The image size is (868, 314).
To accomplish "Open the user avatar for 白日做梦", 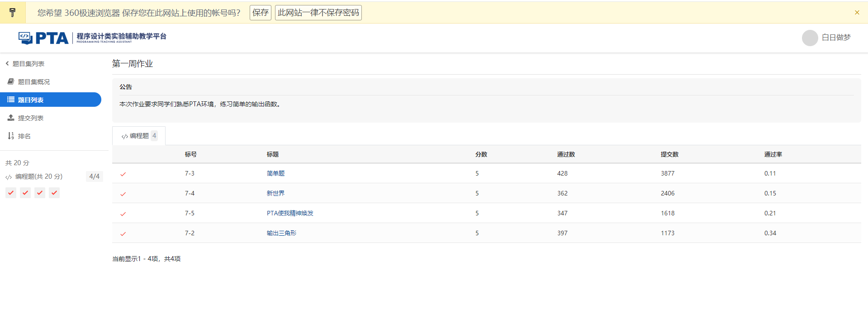I will point(810,38).
